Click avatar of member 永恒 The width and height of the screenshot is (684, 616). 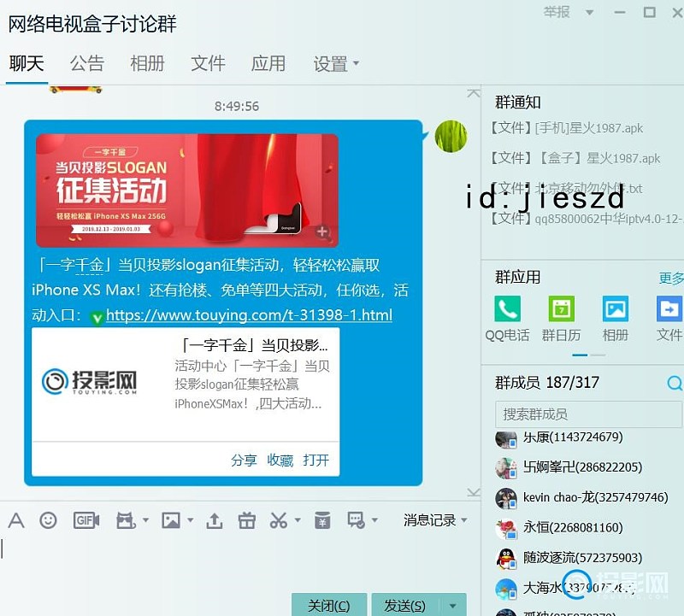[506, 528]
